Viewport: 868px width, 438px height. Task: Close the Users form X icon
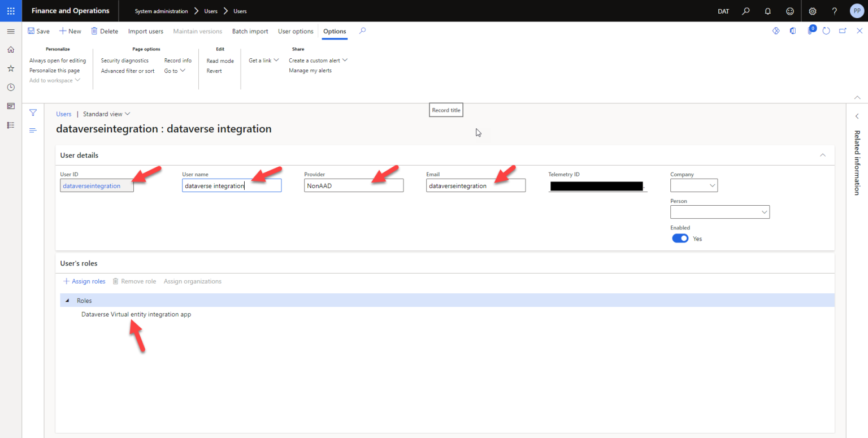click(859, 31)
